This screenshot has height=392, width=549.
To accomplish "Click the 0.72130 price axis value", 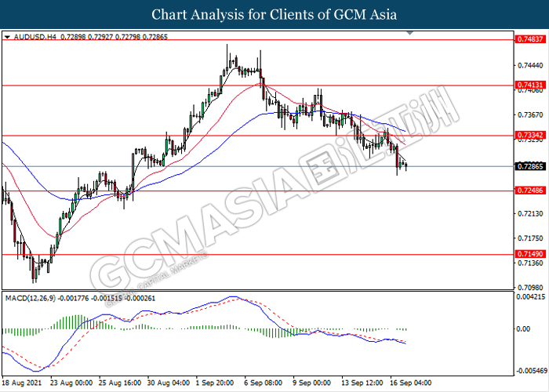I will [530, 213].
